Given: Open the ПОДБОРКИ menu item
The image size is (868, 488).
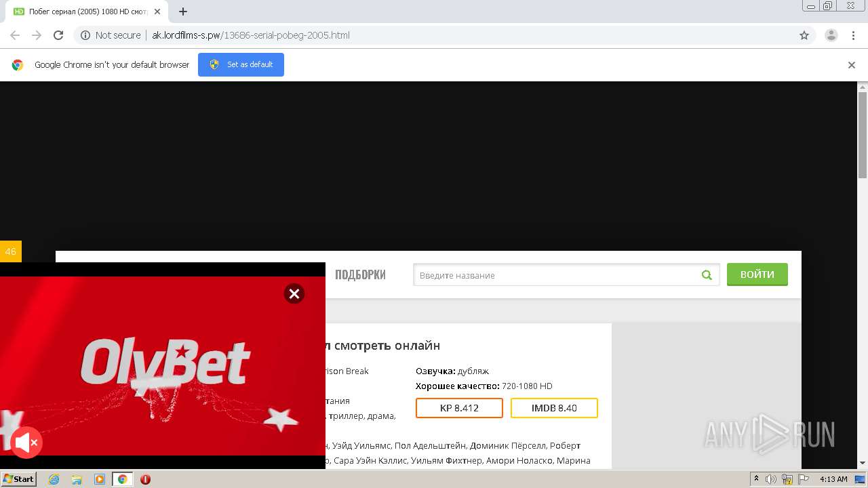Looking at the screenshot, I should (360, 274).
